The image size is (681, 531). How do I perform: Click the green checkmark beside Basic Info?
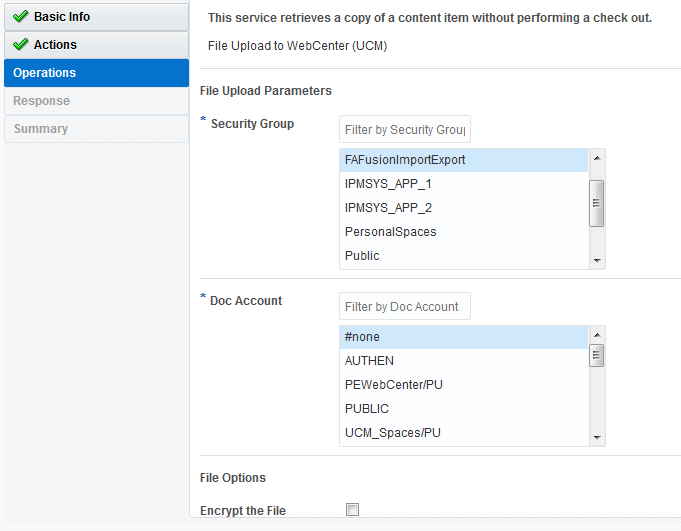20,16
